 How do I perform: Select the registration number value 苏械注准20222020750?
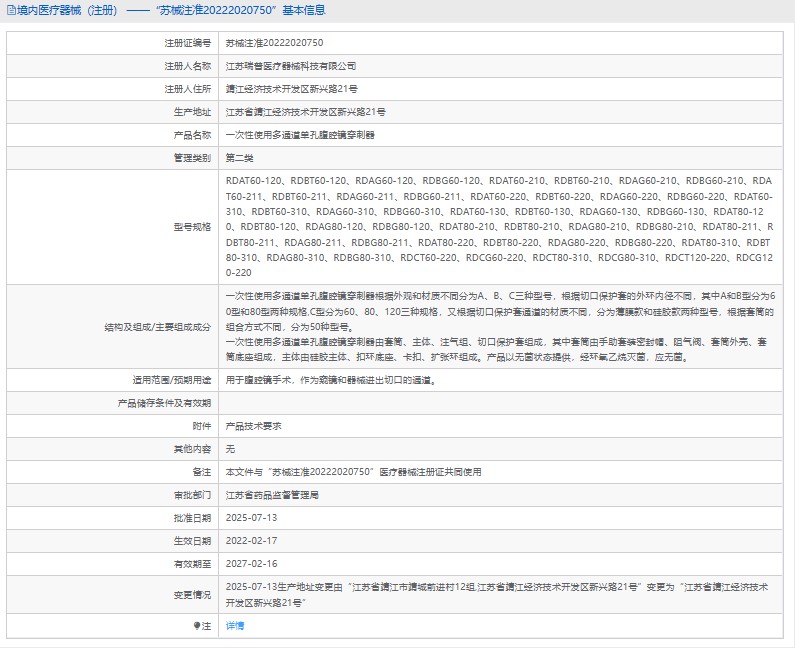click(x=274, y=43)
